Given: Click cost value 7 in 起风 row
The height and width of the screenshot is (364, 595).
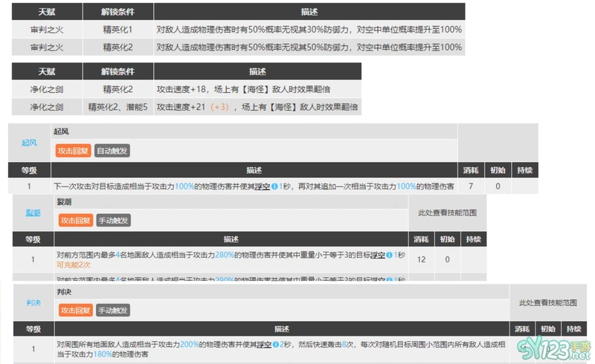Looking at the screenshot, I should coord(471,186).
